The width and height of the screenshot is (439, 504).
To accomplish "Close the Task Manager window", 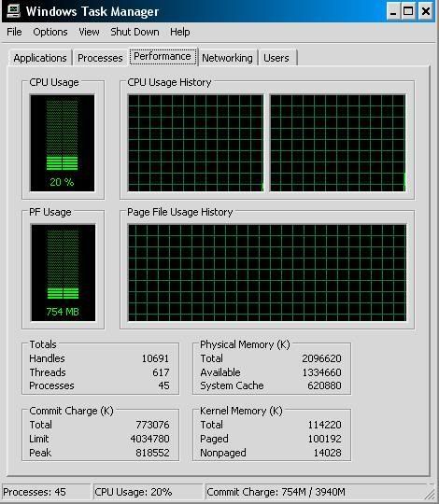I will click(x=426, y=11).
